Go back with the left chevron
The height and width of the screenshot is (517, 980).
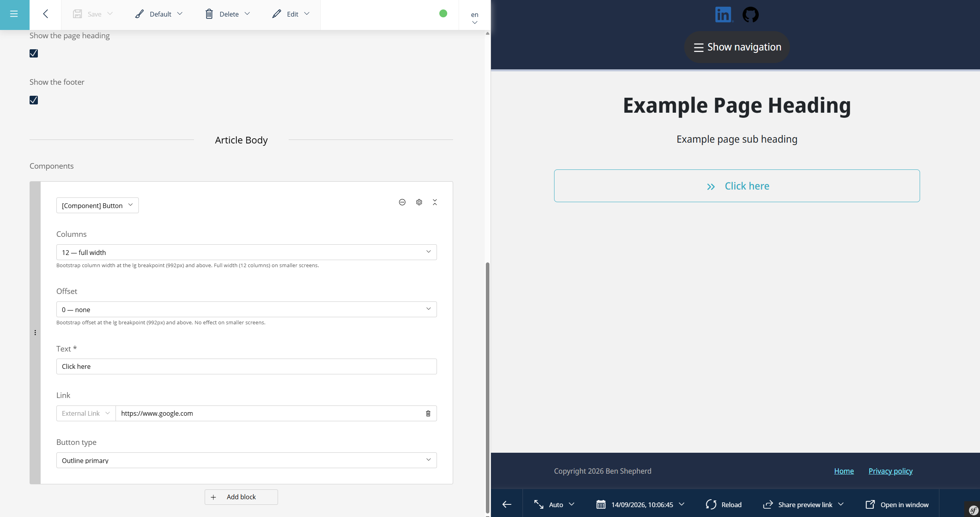pyautogui.click(x=46, y=14)
